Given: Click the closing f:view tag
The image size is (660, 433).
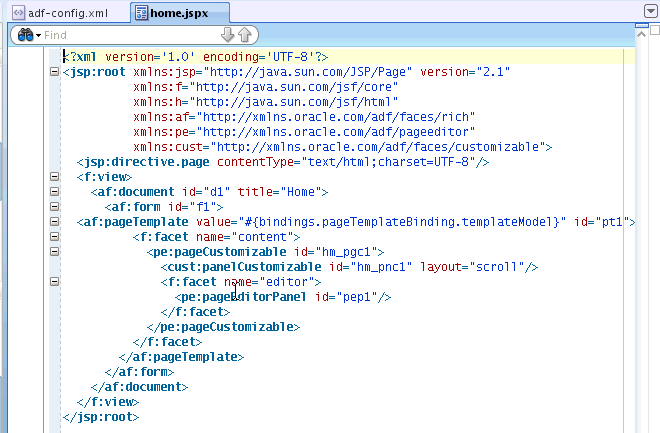Looking at the screenshot, I should 108,402.
